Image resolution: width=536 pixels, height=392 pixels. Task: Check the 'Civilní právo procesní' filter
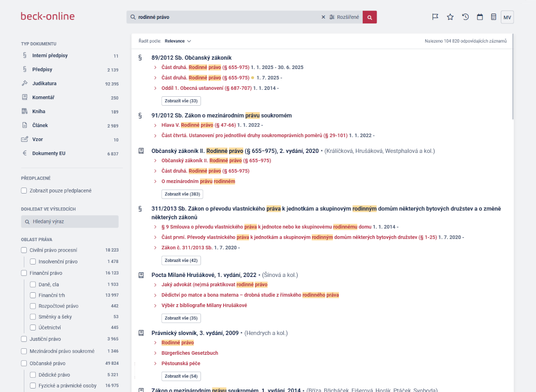click(24, 250)
